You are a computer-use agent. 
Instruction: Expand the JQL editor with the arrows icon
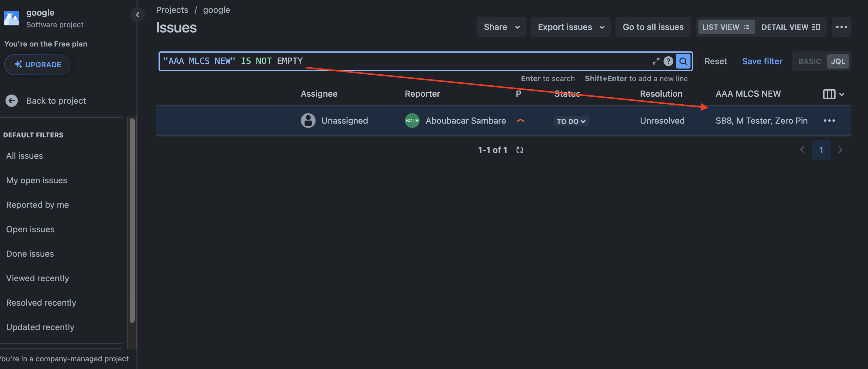tap(656, 61)
